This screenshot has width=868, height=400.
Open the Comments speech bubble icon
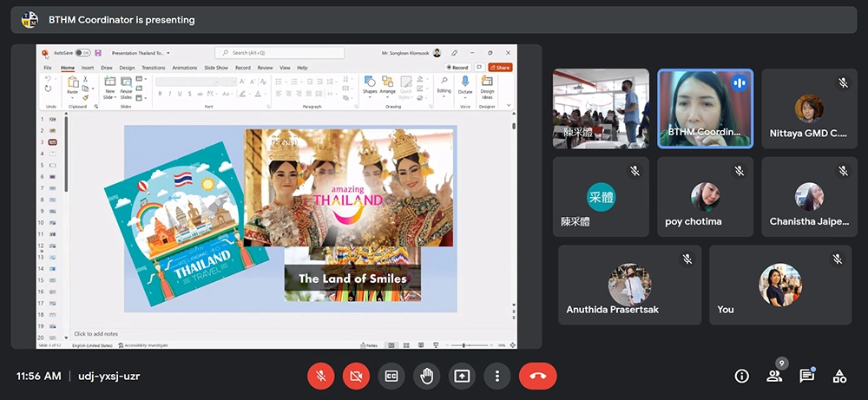click(479, 68)
